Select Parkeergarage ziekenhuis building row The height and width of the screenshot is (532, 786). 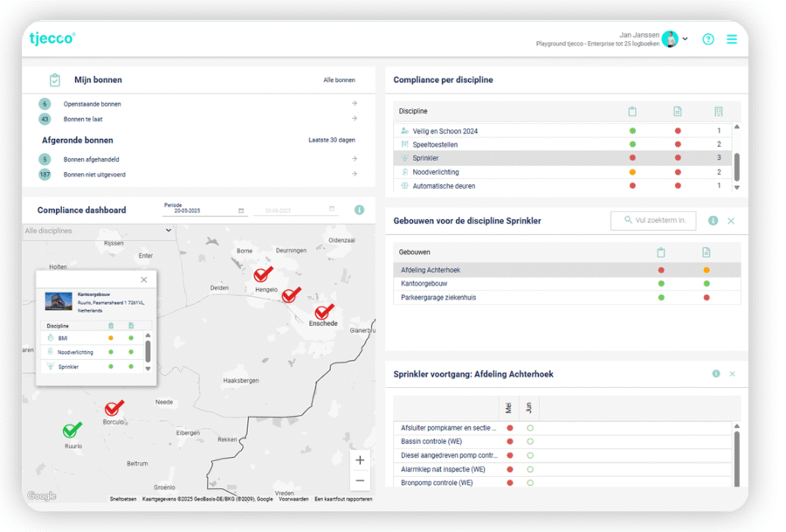567,297
